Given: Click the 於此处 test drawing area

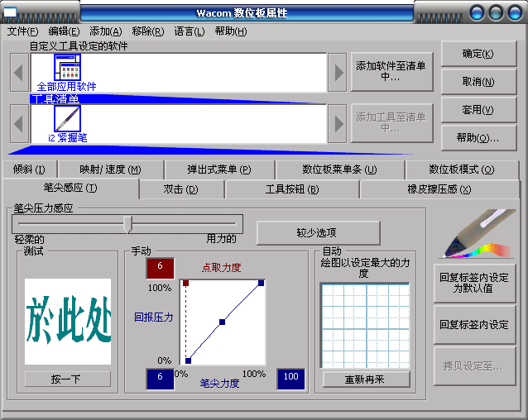Looking at the screenshot, I should 68,321.
